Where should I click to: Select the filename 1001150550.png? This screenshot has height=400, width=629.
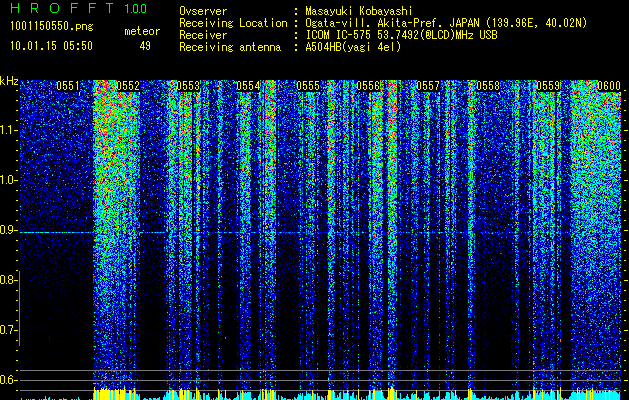click(52, 27)
